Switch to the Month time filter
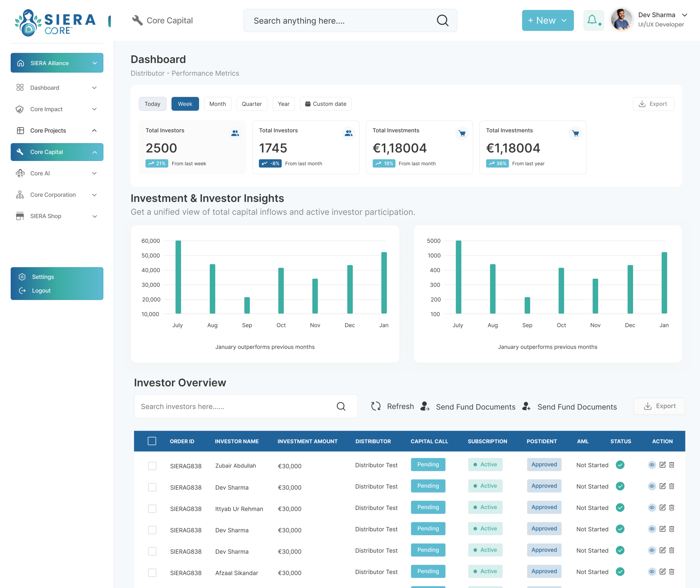Viewport: 700px width, 588px height. coord(218,104)
